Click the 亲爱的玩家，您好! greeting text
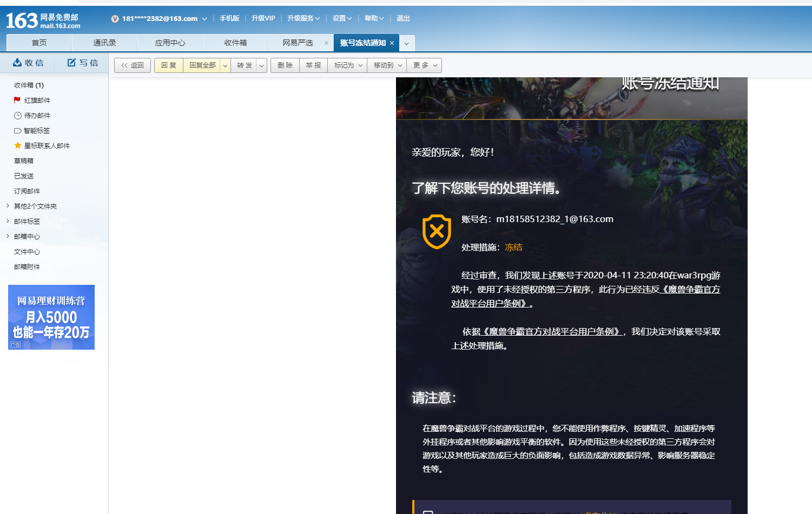The image size is (812, 514). pyautogui.click(x=453, y=152)
